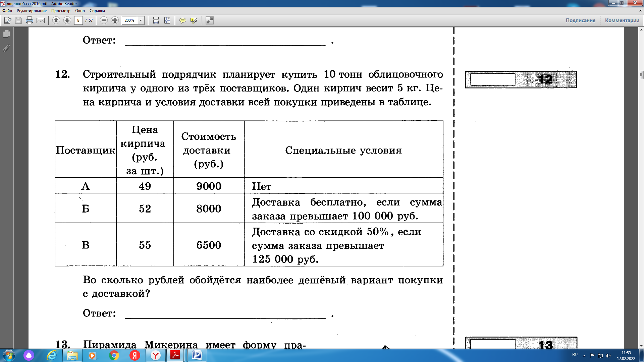Open the zoom level dropdown arrow
Viewport: 644px width, 362px height.
141,20
